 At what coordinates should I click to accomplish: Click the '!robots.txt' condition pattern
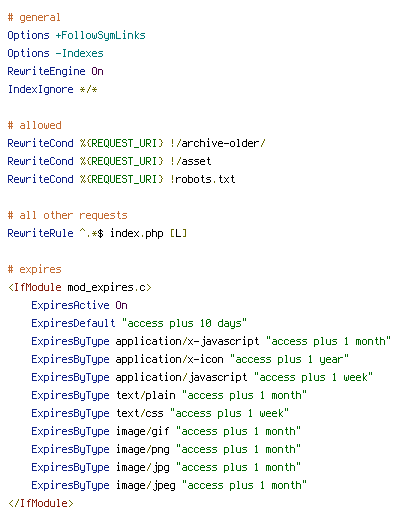tap(202, 179)
